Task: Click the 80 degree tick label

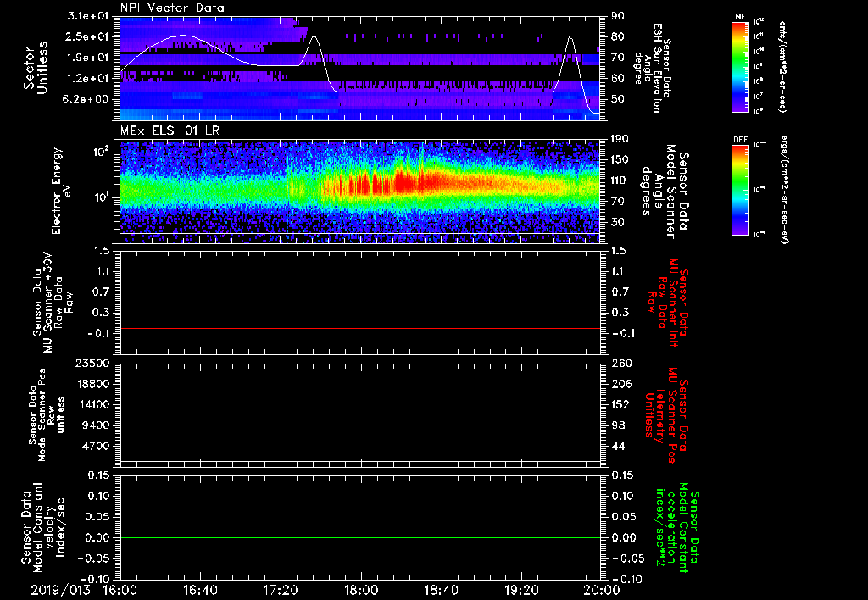Action: pos(618,36)
